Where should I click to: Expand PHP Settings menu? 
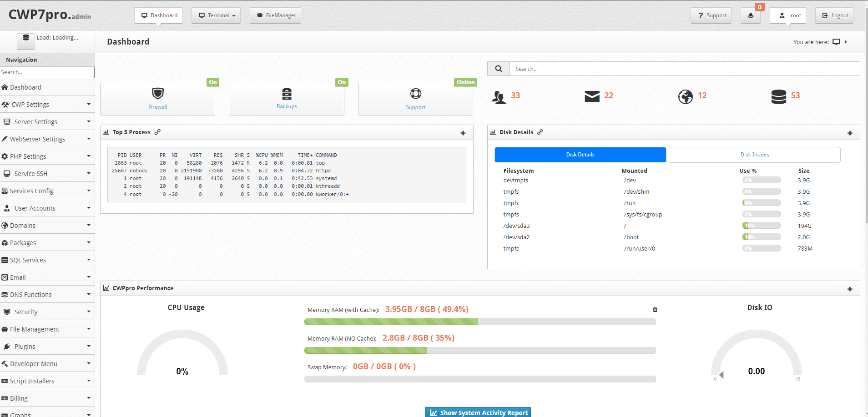[47, 156]
